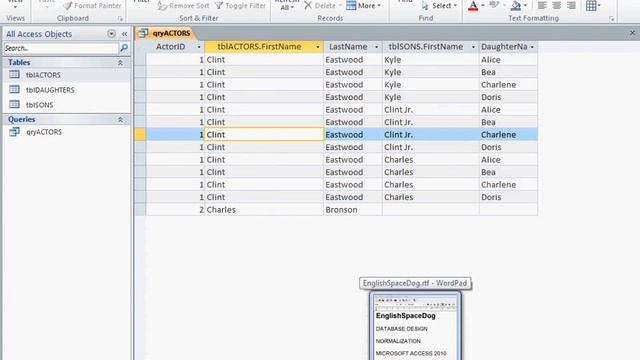
Task: Collapse the navigation pane with shutter button
Action: (x=124, y=34)
